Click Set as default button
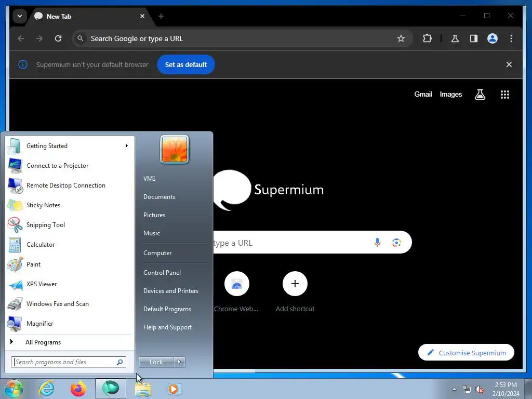Image resolution: width=532 pixels, height=399 pixels. pyautogui.click(x=185, y=64)
